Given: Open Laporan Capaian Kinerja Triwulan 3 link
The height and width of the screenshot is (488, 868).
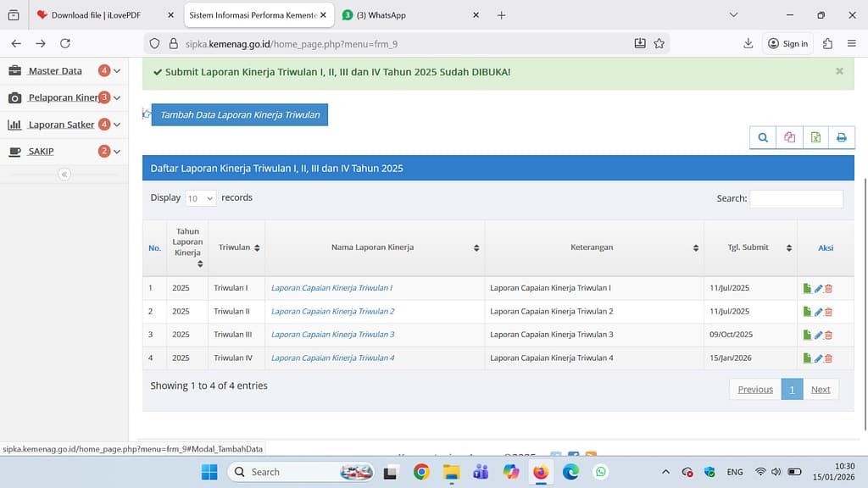Looking at the screenshot, I should 332,335.
